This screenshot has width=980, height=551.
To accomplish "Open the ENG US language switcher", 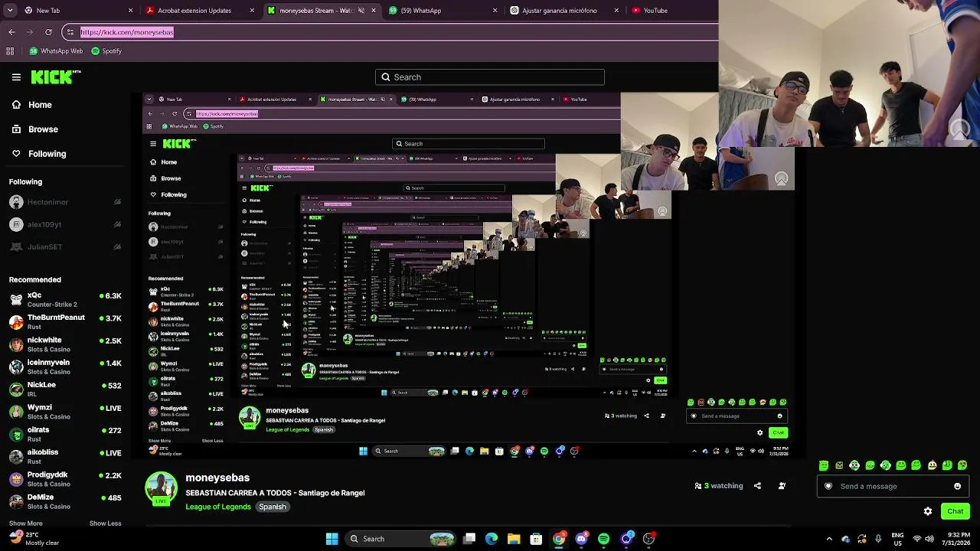I will (898, 539).
